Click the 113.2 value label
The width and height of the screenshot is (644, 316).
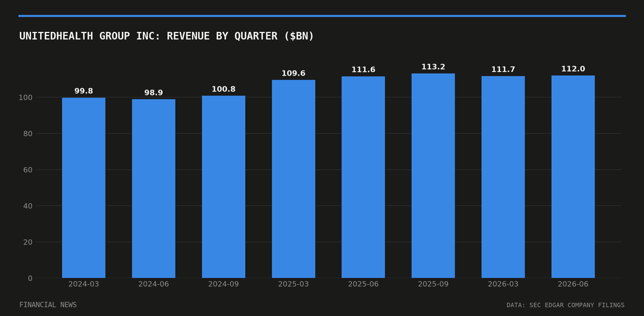(433, 67)
